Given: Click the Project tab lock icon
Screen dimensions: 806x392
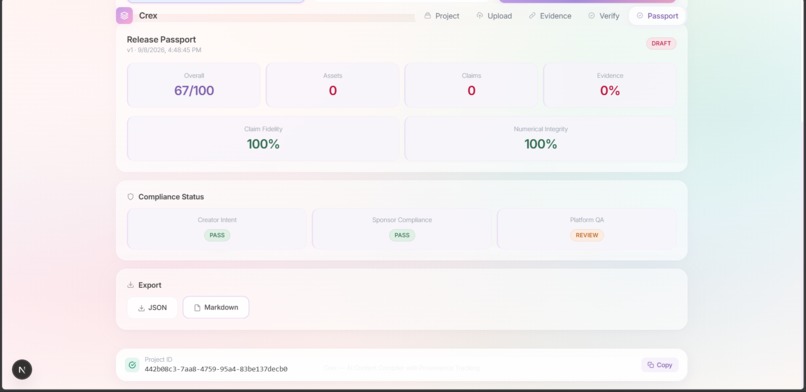Looking at the screenshot, I should pos(427,15).
